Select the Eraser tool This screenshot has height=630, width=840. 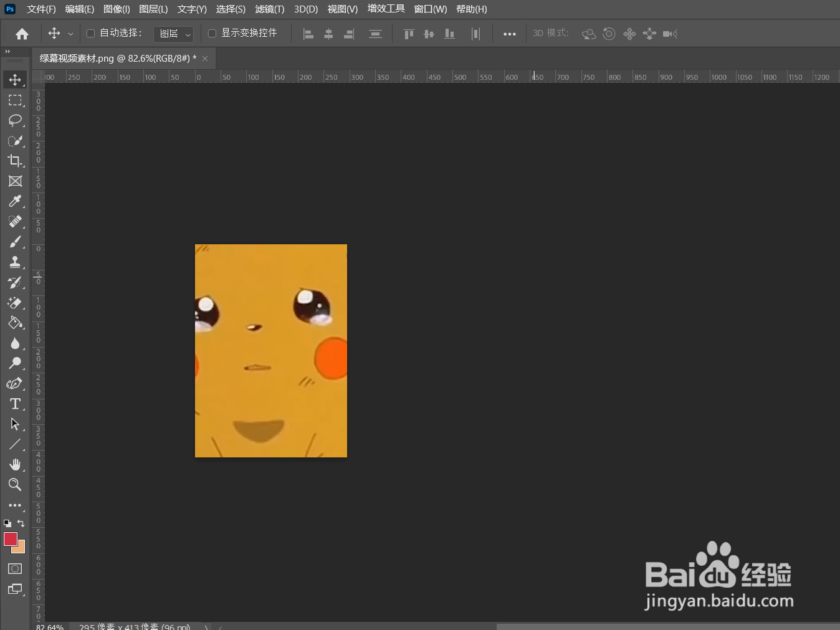(15, 303)
